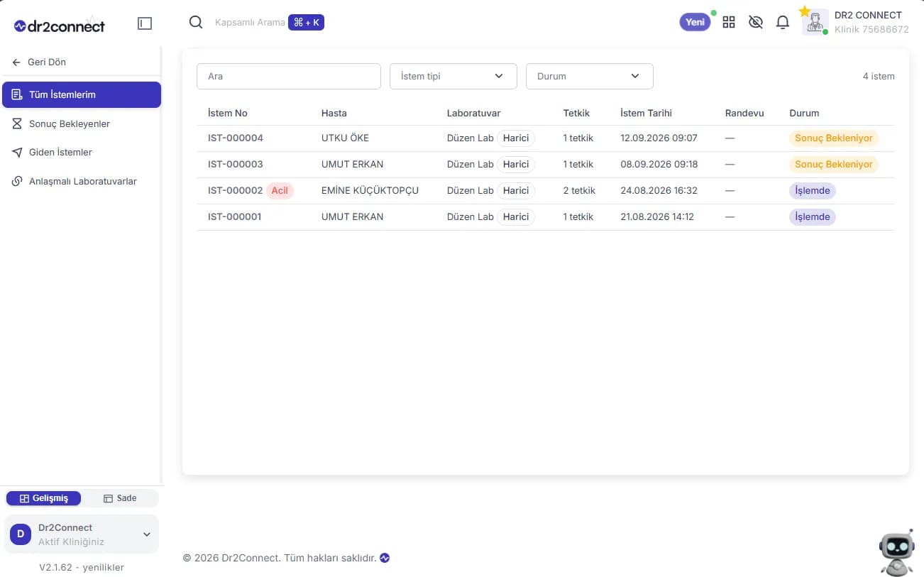
Task: Open the İstem tipi dropdown
Action: point(453,76)
